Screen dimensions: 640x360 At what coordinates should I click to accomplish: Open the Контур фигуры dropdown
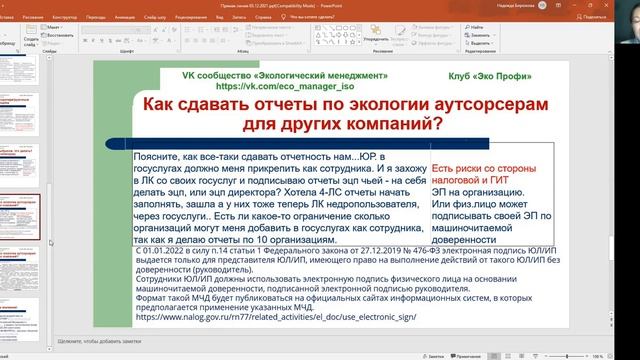tap(432, 36)
